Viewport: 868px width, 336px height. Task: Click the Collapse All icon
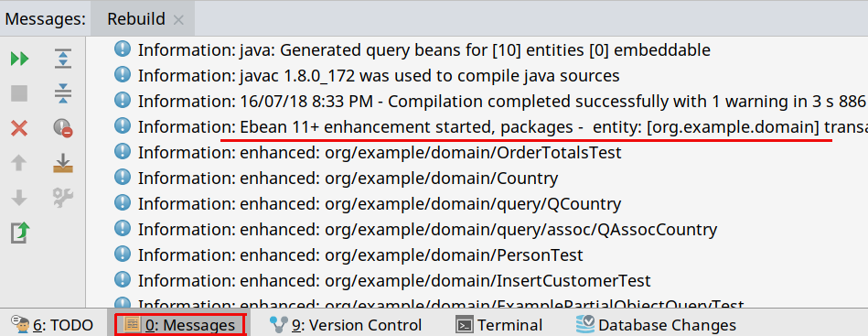pyautogui.click(x=63, y=93)
